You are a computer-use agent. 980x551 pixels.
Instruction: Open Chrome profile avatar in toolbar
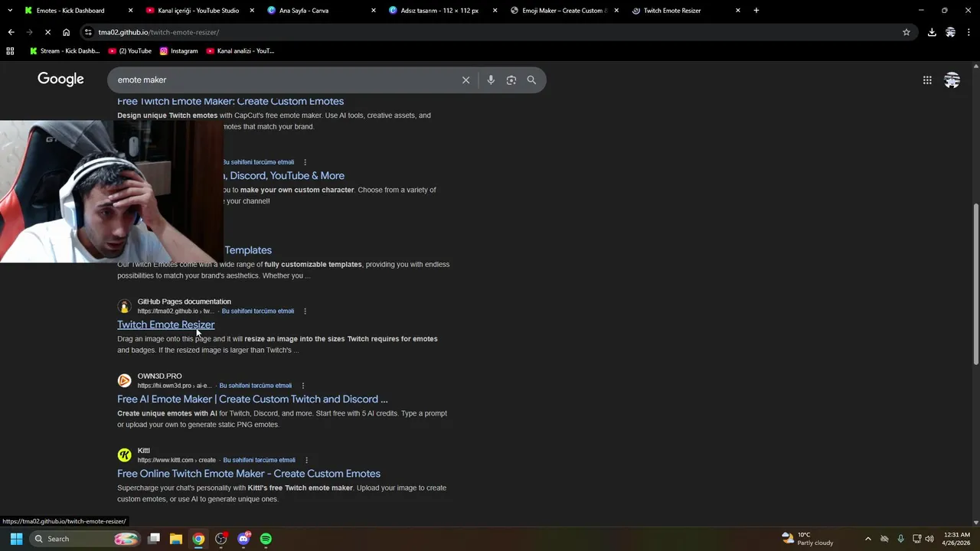[x=950, y=32]
